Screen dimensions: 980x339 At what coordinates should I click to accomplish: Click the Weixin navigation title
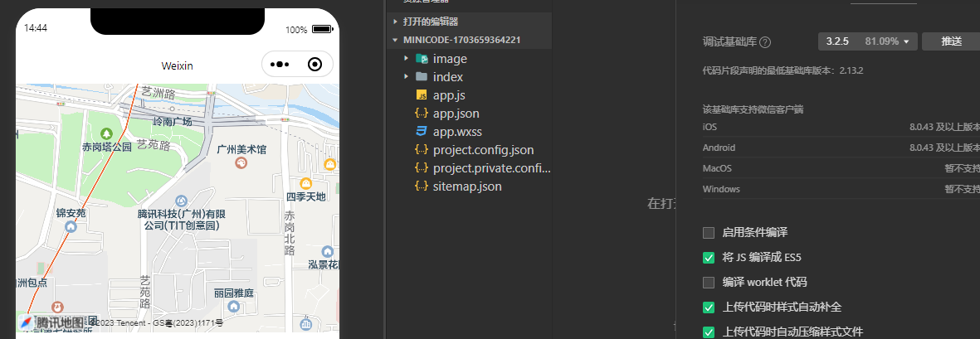(177, 65)
